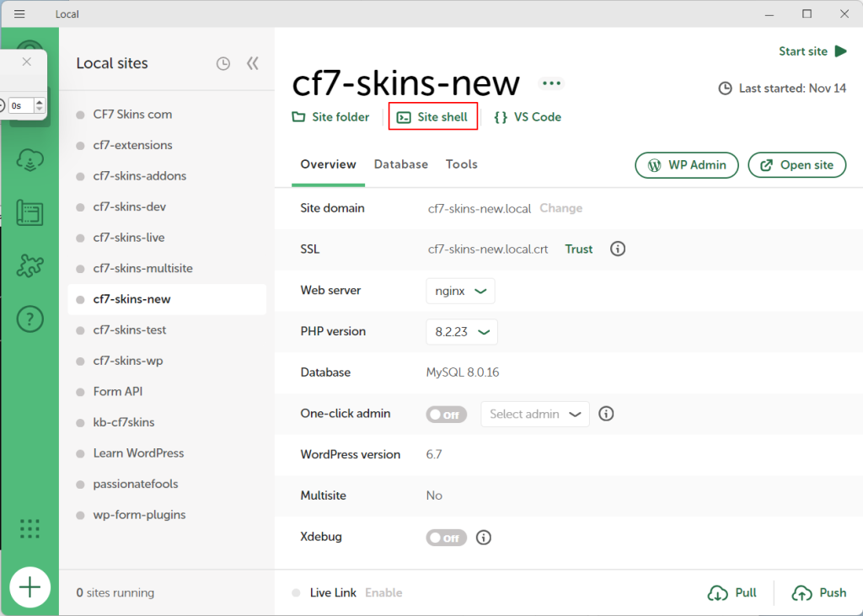Expand the Web server nginx dropdown
Image resolution: width=863 pixels, height=616 pixels.
460,291
